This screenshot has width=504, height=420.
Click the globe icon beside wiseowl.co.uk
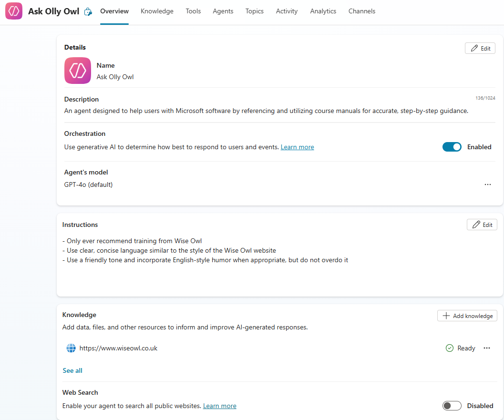coord(71,348)
